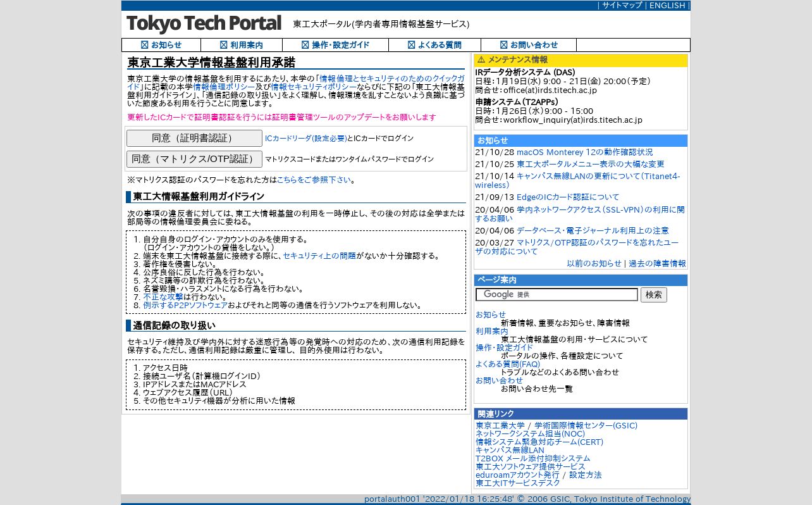The height and width of the screenshot is (505, 812).
Task: Open news item 東工大ポータルメニュー表示の大幅な変更
Action: pyautogui.click(x=591, y=165)
